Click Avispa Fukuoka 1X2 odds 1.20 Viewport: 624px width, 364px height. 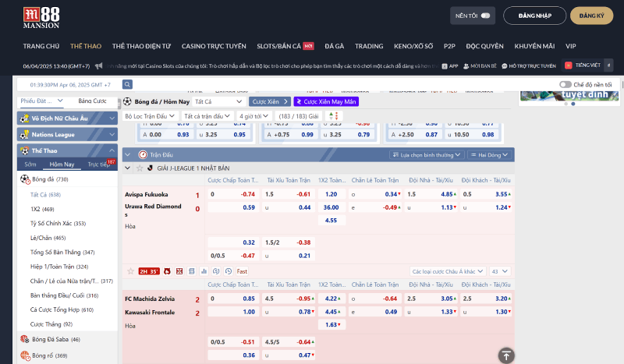tap(331, 194)
